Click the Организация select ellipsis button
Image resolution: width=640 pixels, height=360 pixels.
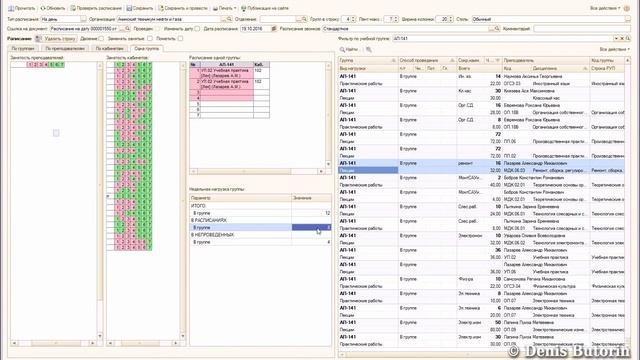223,19
